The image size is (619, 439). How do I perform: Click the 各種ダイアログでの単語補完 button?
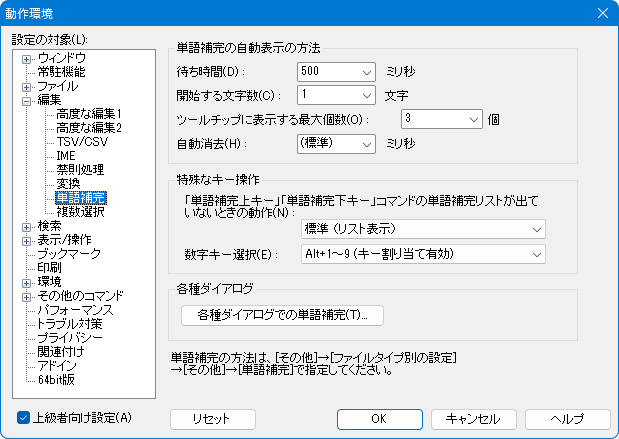[282, 315]
